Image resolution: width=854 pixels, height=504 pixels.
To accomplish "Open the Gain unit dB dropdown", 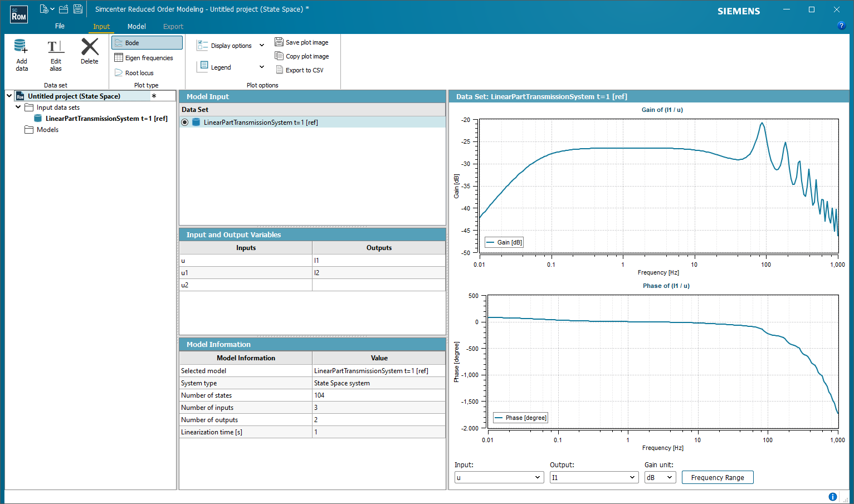I will tap(660, 477).
